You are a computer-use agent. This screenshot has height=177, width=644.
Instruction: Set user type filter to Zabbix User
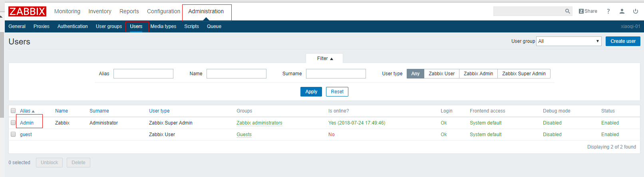pyautogui.click(x=441, y=74)
